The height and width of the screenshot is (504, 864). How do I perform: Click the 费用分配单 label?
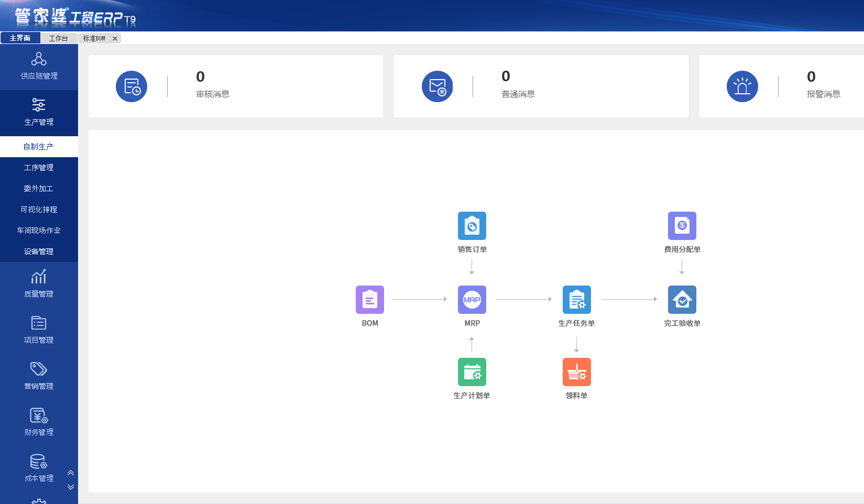pyautogui.click(x=682, y=249)
